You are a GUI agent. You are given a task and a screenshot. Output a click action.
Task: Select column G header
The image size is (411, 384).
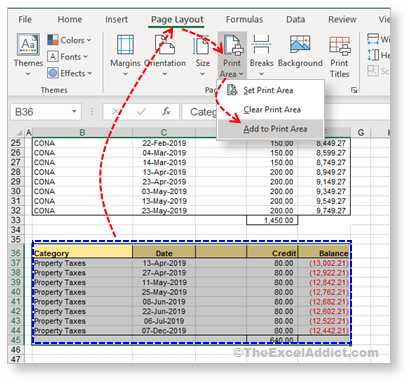(361, 133)
